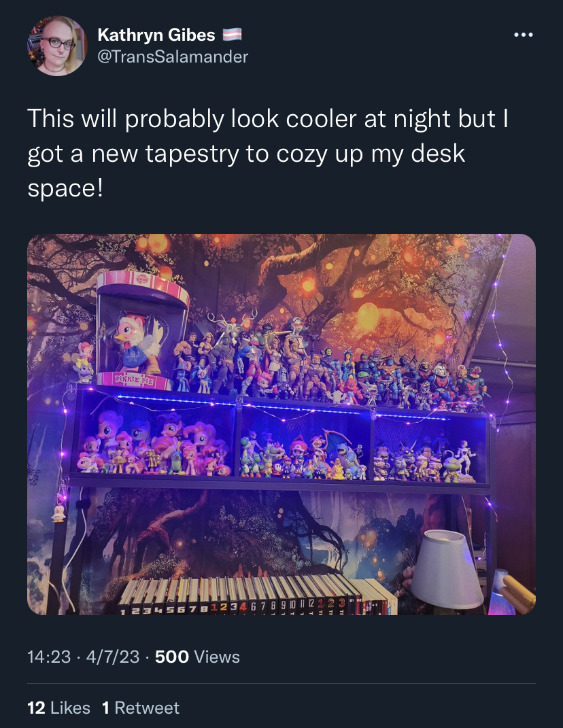Open the 500 Views analytics
This screenshot has width=563, height=728.
tap(197, 657)
